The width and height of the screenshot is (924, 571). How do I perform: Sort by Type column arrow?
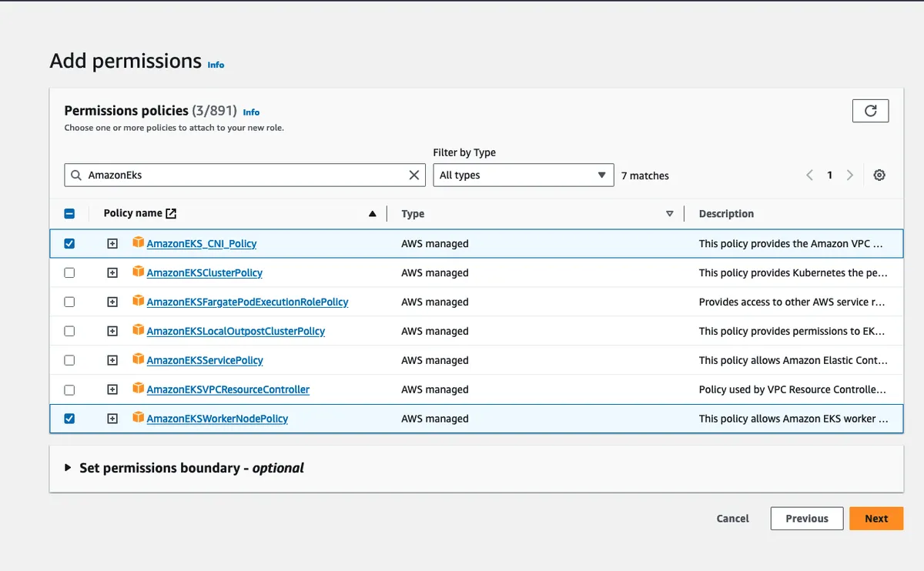[x=669, y=214]
